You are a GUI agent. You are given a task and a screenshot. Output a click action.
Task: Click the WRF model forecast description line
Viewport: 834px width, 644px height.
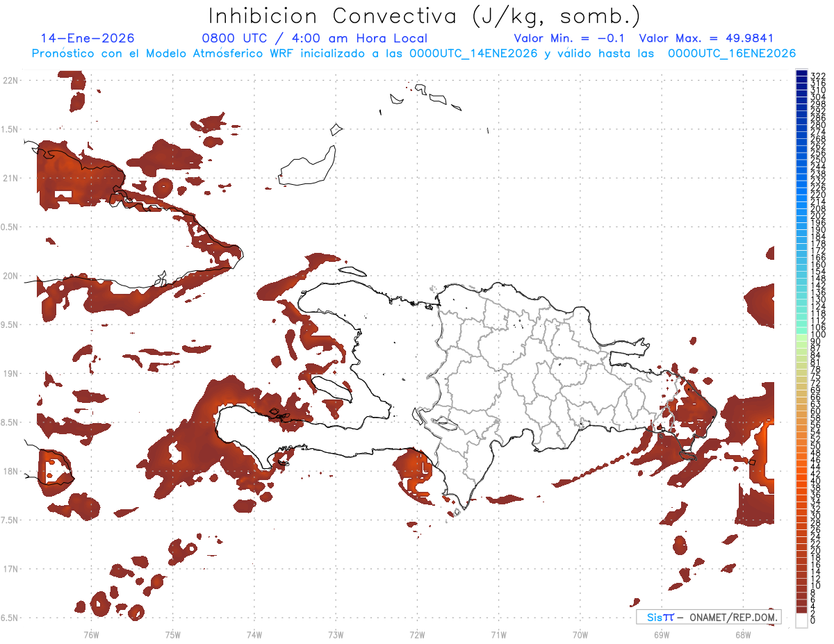(414, 53)
